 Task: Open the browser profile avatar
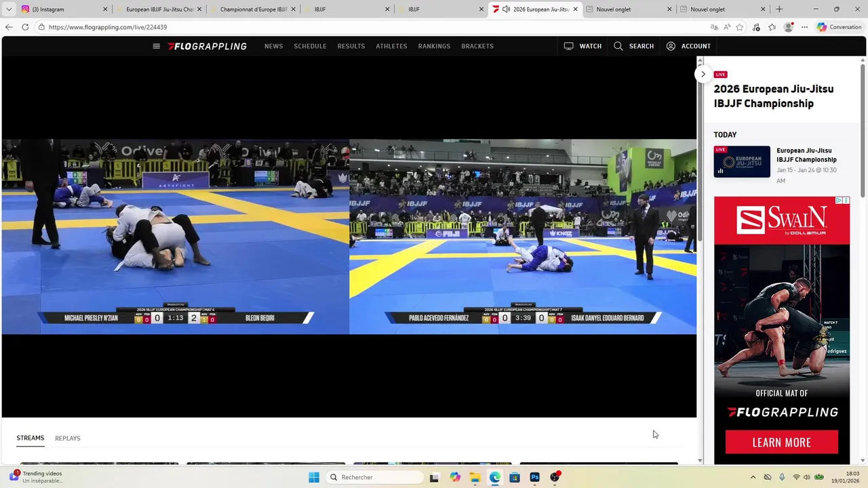pos(788,27)
